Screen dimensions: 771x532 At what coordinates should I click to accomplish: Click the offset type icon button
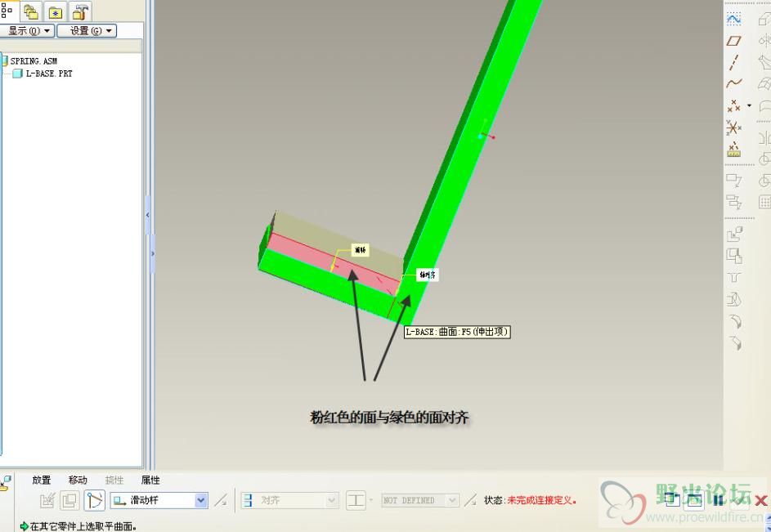[x=356, y=500]
